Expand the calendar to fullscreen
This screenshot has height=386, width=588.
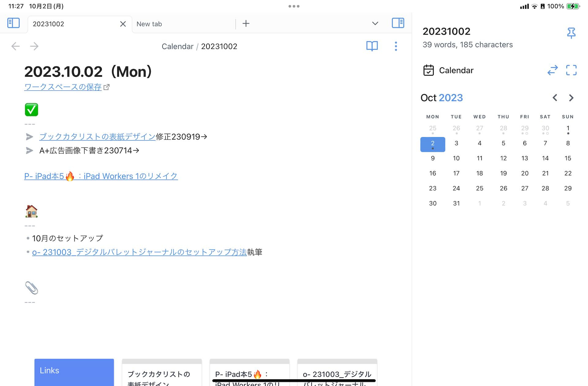pos(571,70)
